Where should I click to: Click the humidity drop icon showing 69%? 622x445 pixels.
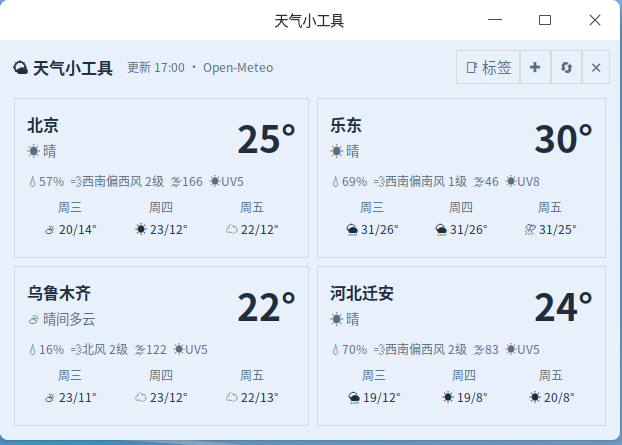point(336,182)
